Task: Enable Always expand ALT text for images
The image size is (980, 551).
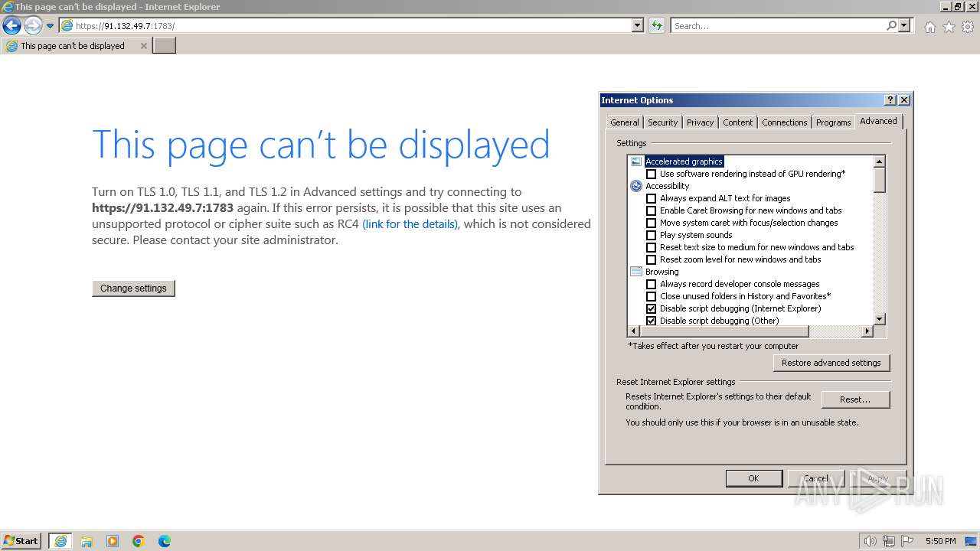Action: (x=651, y=198)
